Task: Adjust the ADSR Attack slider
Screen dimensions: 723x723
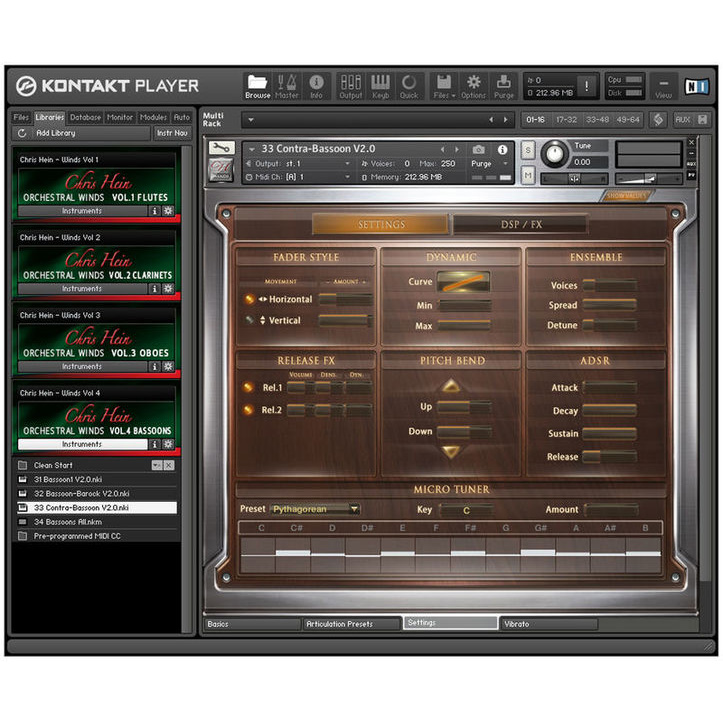Action: (x=610, y=387)
